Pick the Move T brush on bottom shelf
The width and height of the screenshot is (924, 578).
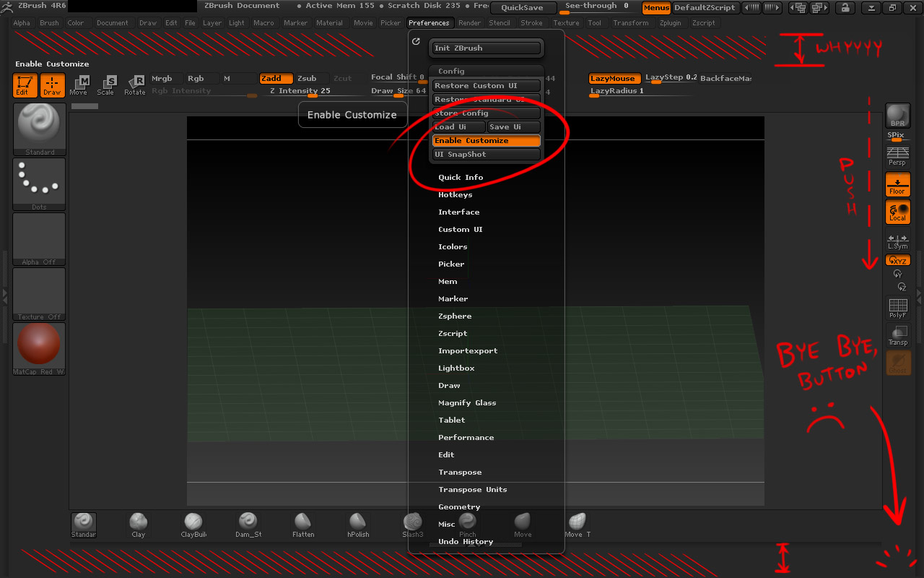(x=577, y=525)
